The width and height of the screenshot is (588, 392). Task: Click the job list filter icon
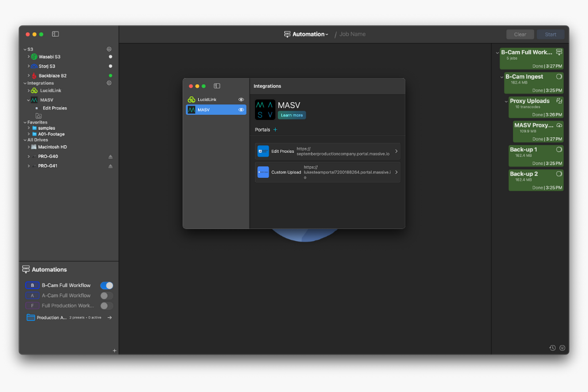pos(562,348)
